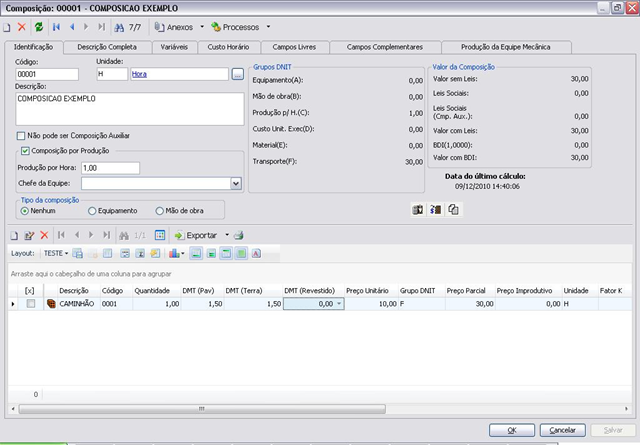Click third icon under Data do último cálculo

coord(453,210)
